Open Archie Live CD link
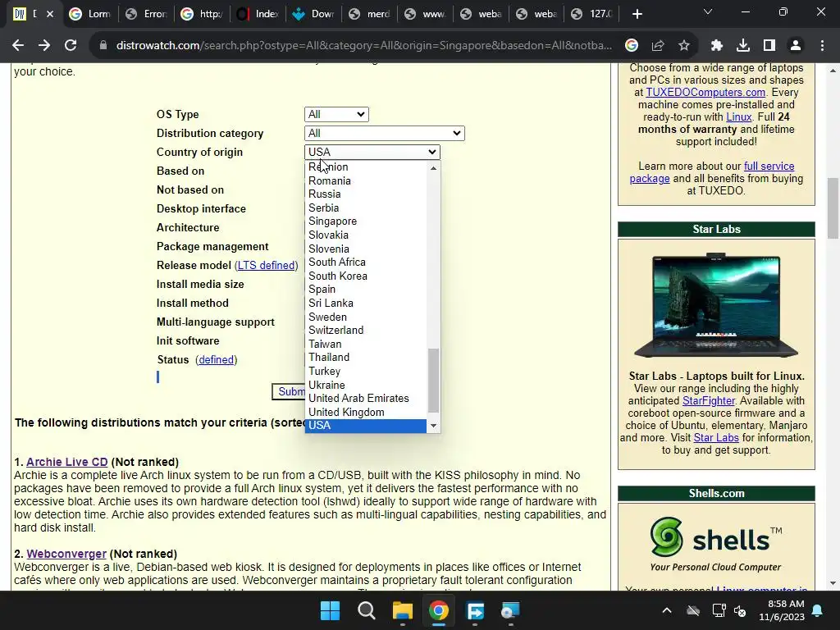The height and width of the screenshot is (630, 840). coord(67,462)
